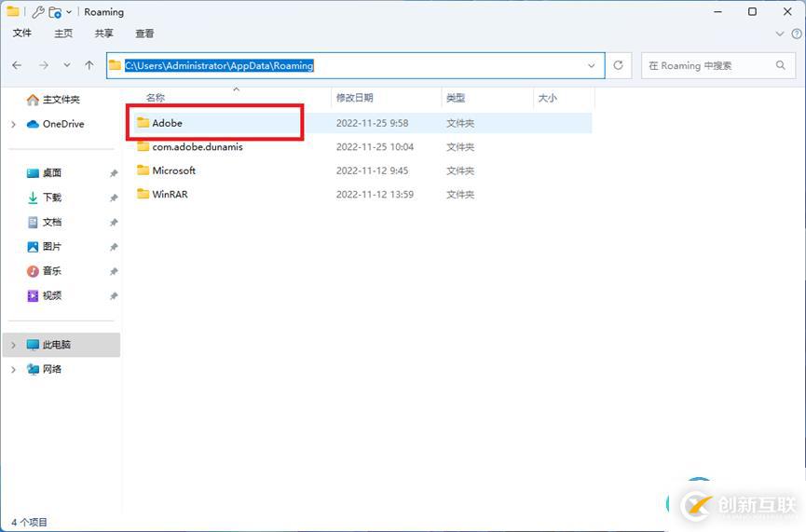The width and height of the screenshot is (806, 532).
Task: Click the com.adobe.dunamis folder icon
Action: click(x=143, y=146)
